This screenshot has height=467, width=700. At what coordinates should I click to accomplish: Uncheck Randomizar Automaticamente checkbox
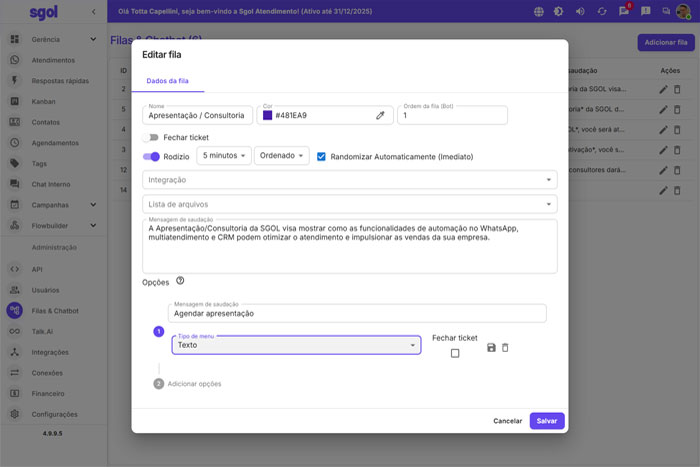coord(321,156)
